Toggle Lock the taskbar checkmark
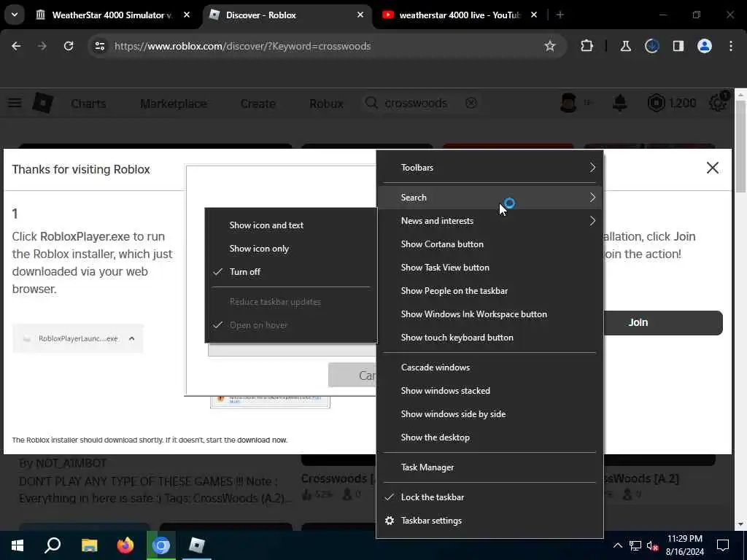The width and height of the screenshot is (747, 560). click(489, 497)
